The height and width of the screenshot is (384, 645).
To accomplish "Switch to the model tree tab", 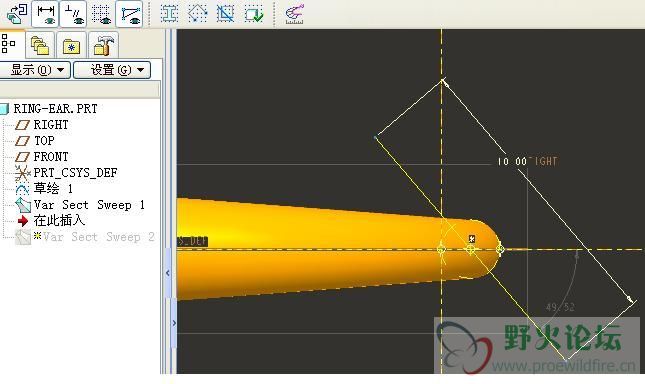I will (x=10, y=44).
